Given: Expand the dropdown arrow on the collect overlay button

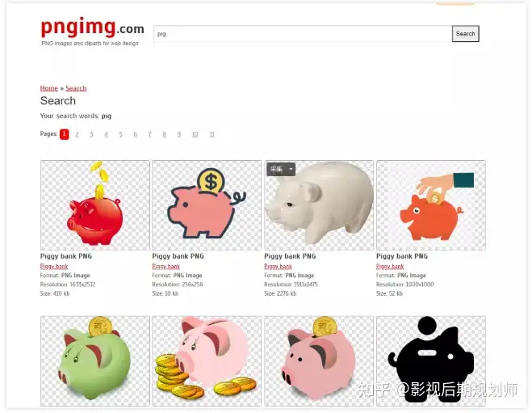Looking at the screenshot, I should click(291, 169).
